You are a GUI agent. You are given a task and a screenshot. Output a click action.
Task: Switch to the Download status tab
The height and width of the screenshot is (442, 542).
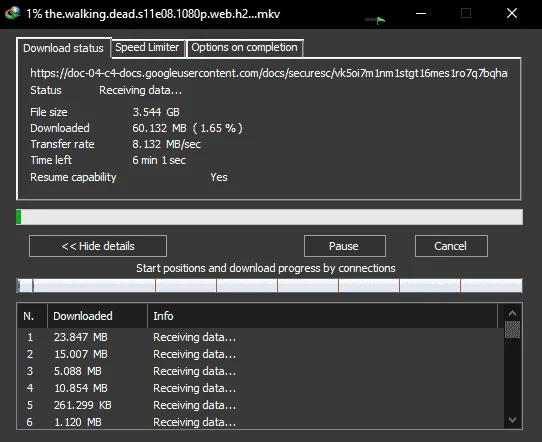point(63,48)
